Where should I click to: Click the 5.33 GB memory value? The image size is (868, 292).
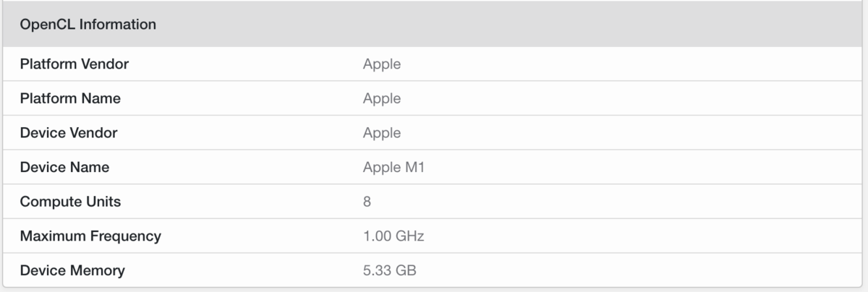390,271
